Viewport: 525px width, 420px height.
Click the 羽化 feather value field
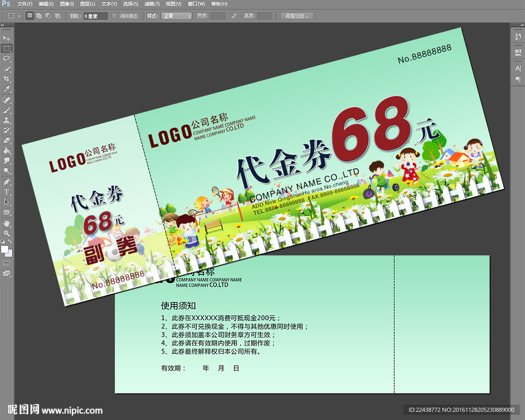(x=95, y=16)
